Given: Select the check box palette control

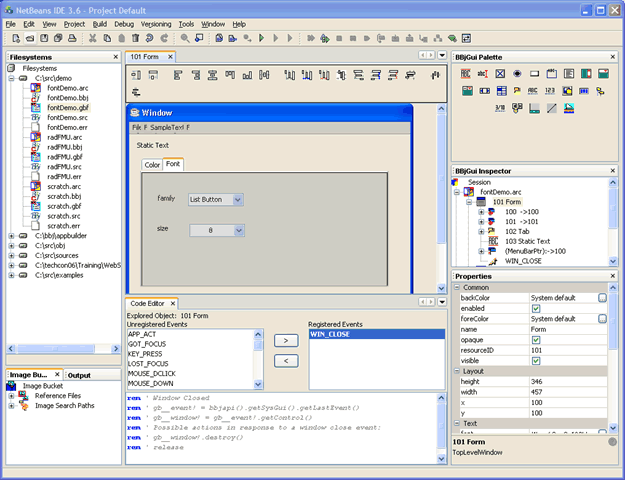Looking at the screenshot, I should pyautogui.click(x=500, y=74).
